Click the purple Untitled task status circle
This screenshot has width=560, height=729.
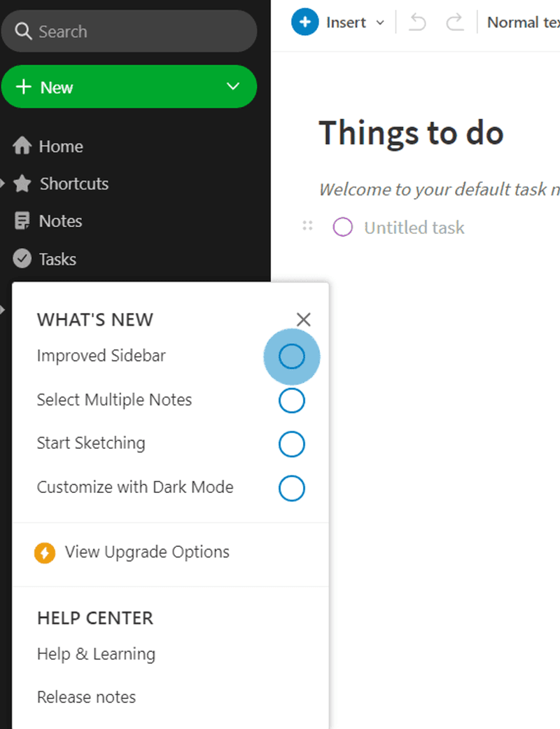coord(343,227)
